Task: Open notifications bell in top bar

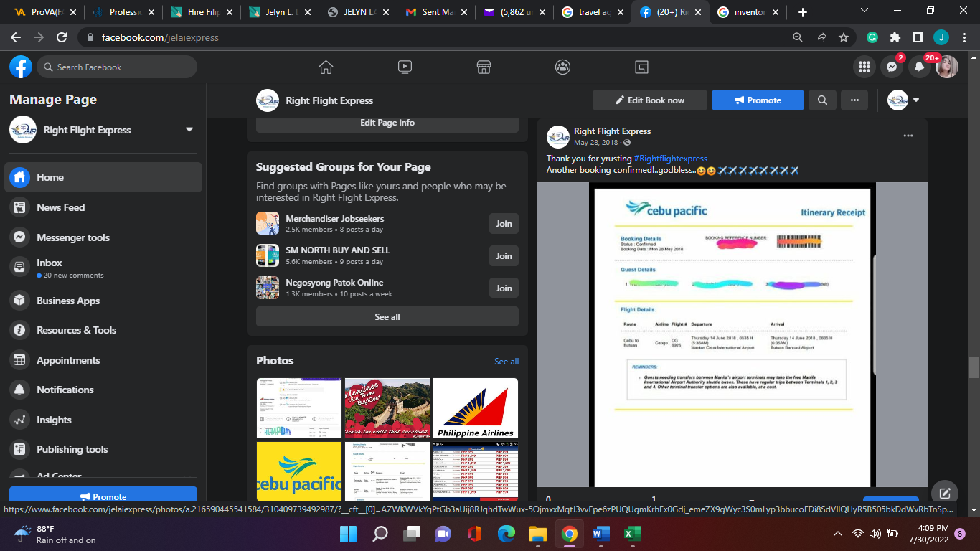Action: 920,67
